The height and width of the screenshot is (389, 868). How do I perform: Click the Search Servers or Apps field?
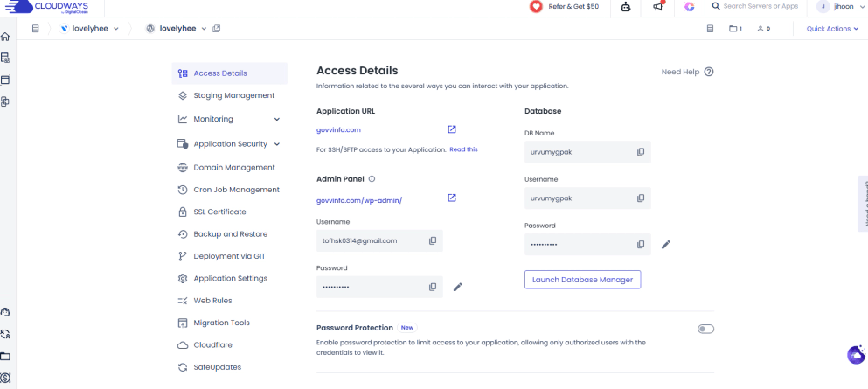(x=760, y=7)
